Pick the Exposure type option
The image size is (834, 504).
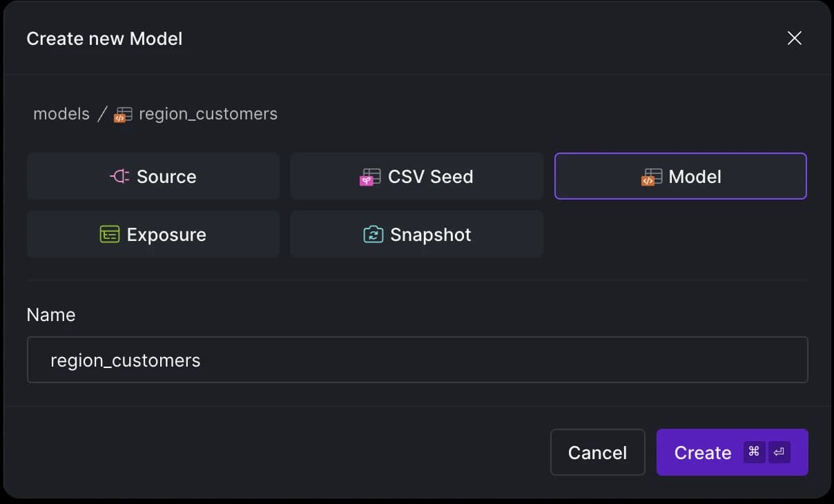point(153,234)
